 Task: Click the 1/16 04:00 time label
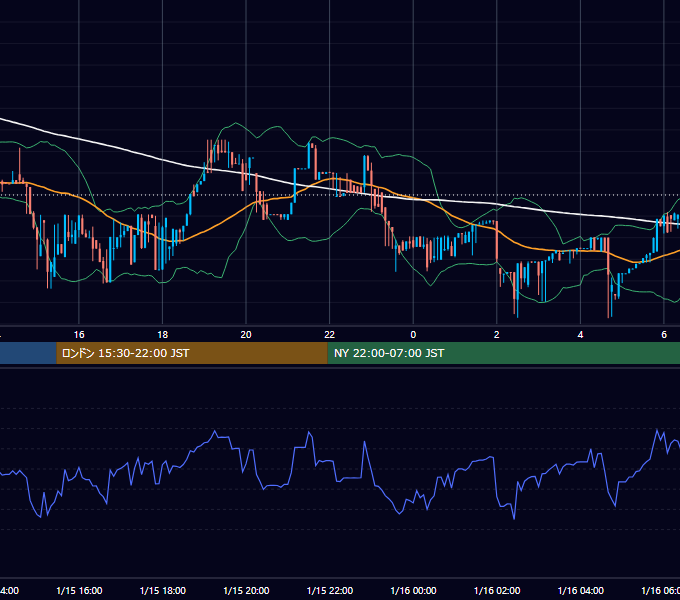580,590
